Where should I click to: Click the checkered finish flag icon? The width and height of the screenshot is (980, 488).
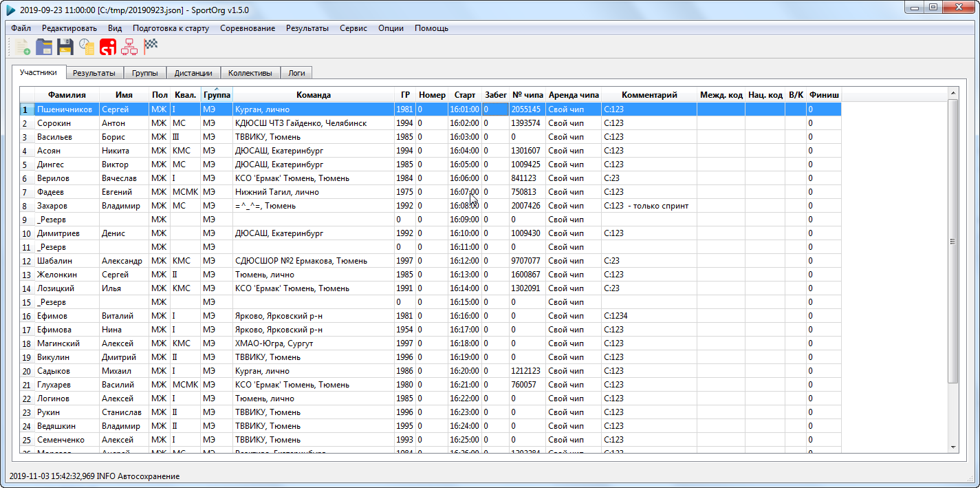pyautogui.click(x=151, y=47)
